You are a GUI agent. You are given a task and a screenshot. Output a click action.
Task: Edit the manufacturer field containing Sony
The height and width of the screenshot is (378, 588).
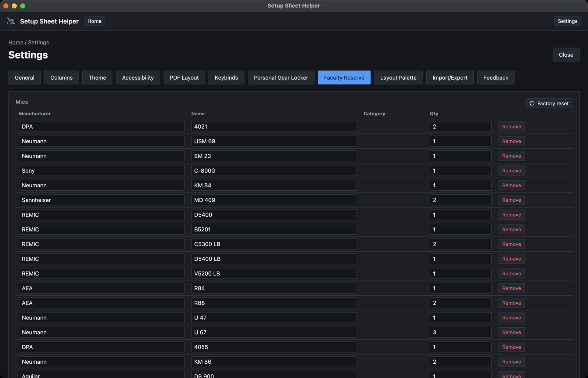pos(101,170)
